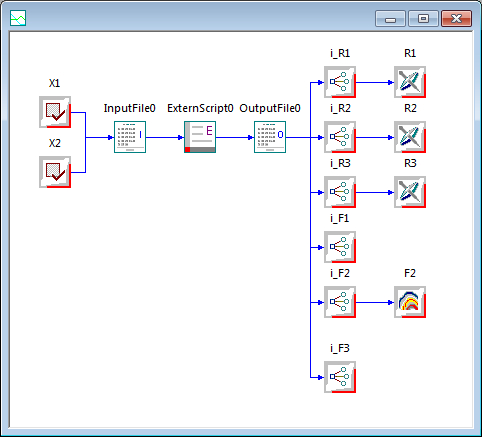Screen dimensions: 482x437
Task: Click the ExternScript0 label
Action: click(x=200, y=108)
